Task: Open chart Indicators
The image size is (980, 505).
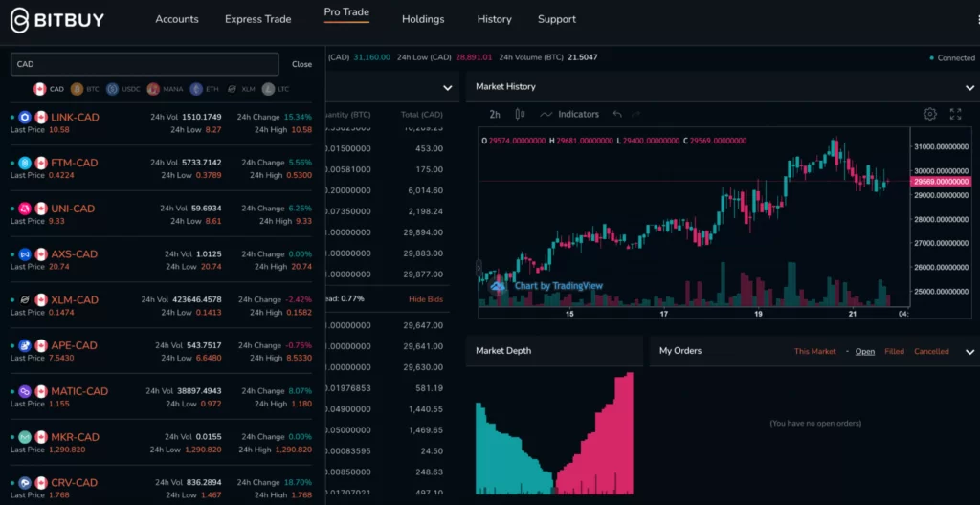Action: tap(569, 114)
